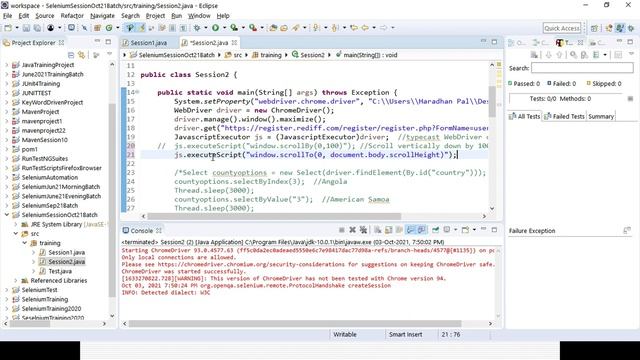The width and height of the screenshot is (640, 360).
Task: Toggle Mark Occurrences highlighter in toolbar
Action: [142, 28]
